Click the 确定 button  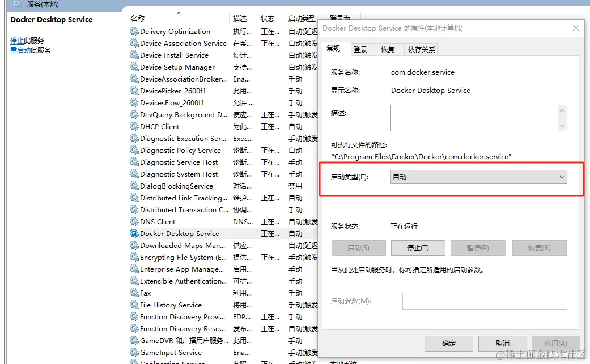point(448,344)
